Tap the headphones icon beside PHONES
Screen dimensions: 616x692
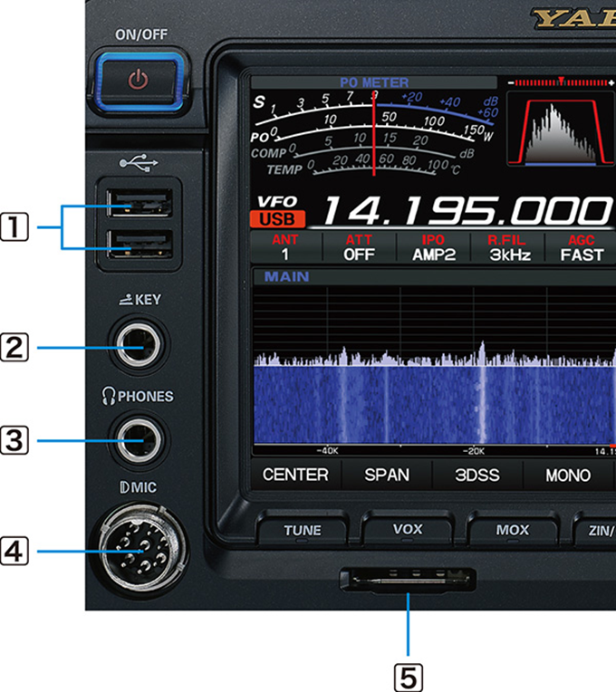tap(109, 396)
